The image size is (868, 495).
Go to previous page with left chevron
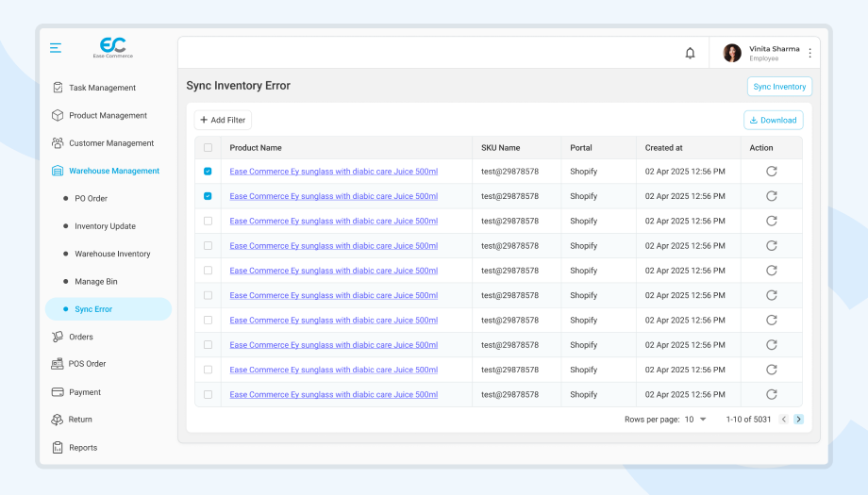(784, 420)
